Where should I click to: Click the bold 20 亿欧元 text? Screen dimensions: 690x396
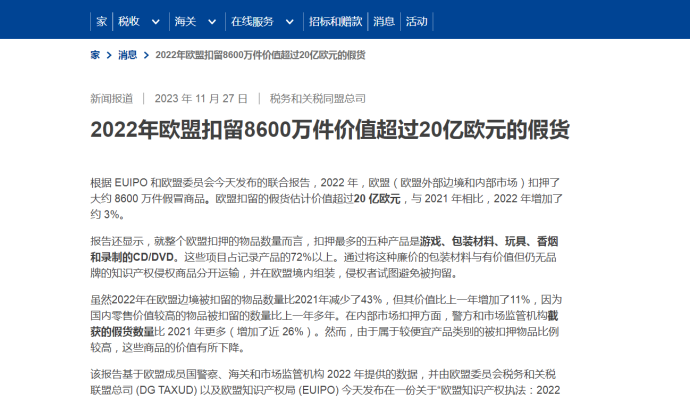pyautogui.click(x=377, y=199)
